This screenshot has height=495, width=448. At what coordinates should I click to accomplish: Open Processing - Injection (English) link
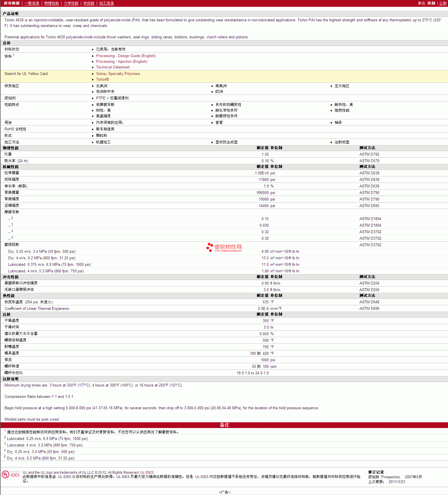click(122, 62)
